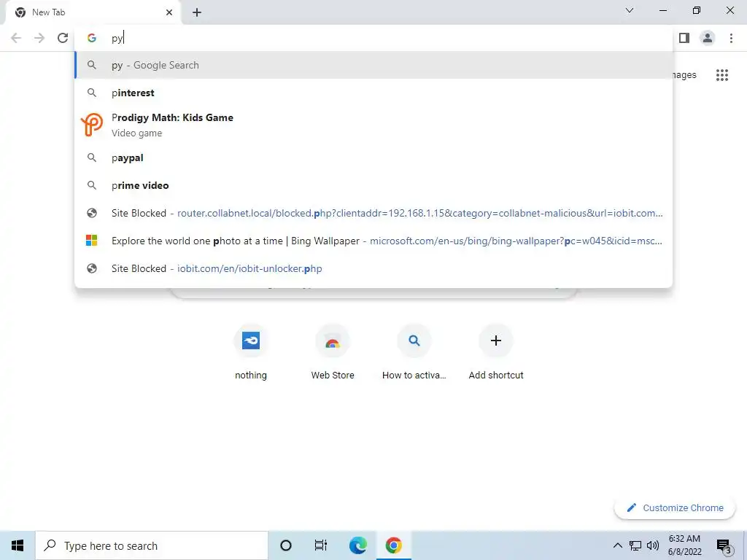Close the New Tab tab

pyautogui.click(x=169, y=12)
